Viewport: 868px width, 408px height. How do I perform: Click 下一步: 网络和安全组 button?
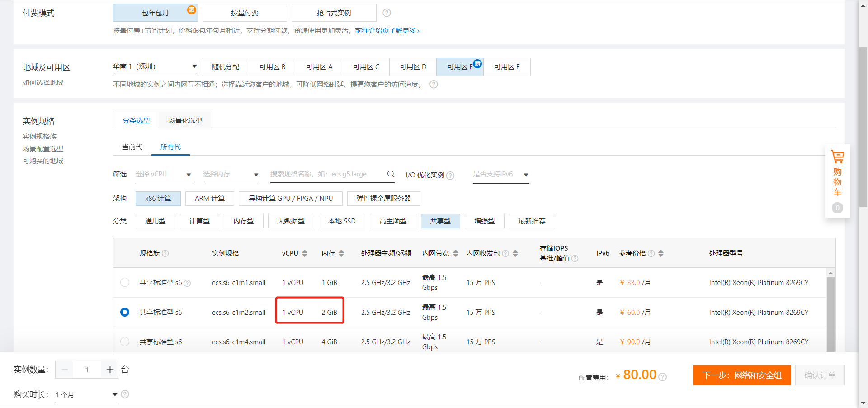tap(742, 375)
